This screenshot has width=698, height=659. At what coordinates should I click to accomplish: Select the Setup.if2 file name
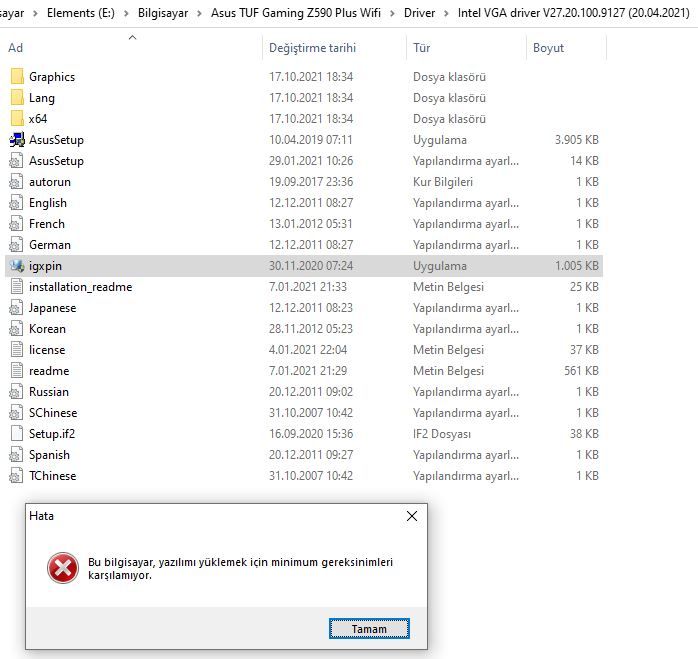click(x=52, y=434)
